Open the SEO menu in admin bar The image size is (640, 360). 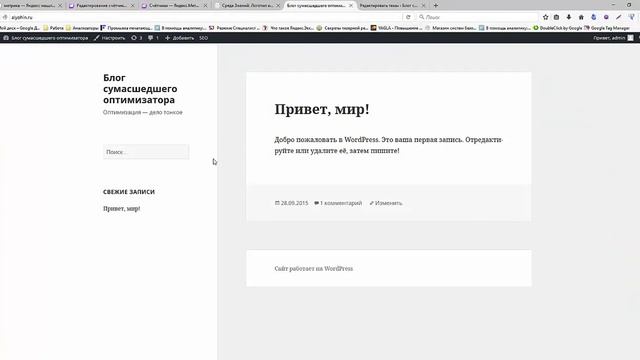(203, 38)
